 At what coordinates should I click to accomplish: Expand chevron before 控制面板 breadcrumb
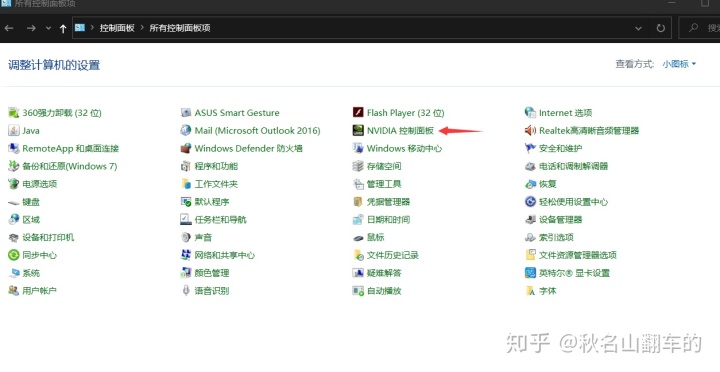92,28
